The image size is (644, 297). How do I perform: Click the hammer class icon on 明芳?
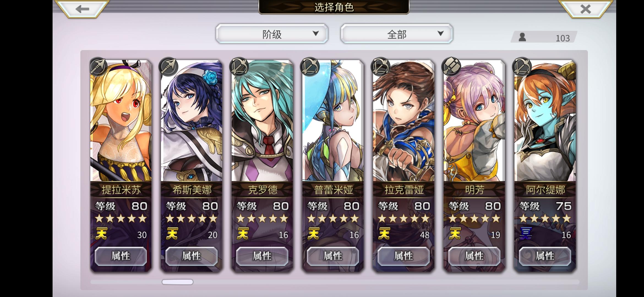click(x=451, y=67)
